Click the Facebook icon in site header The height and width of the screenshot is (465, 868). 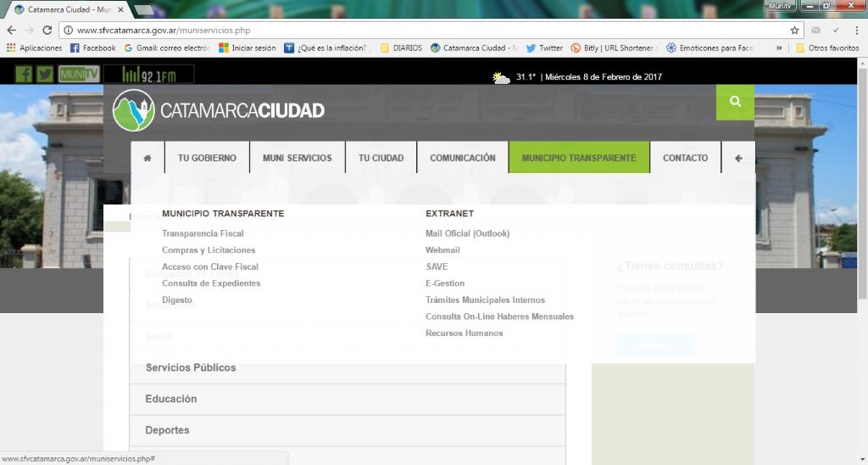[x=24, y=74]
